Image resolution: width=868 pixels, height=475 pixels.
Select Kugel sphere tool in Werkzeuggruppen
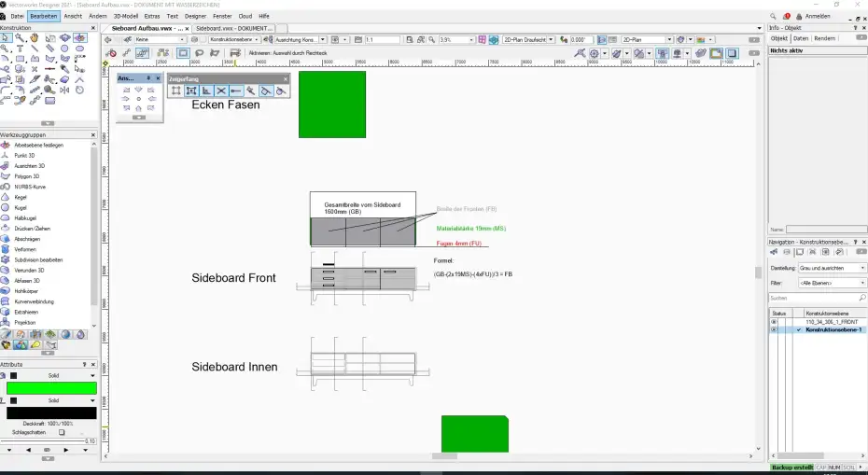tap(21, 207)
